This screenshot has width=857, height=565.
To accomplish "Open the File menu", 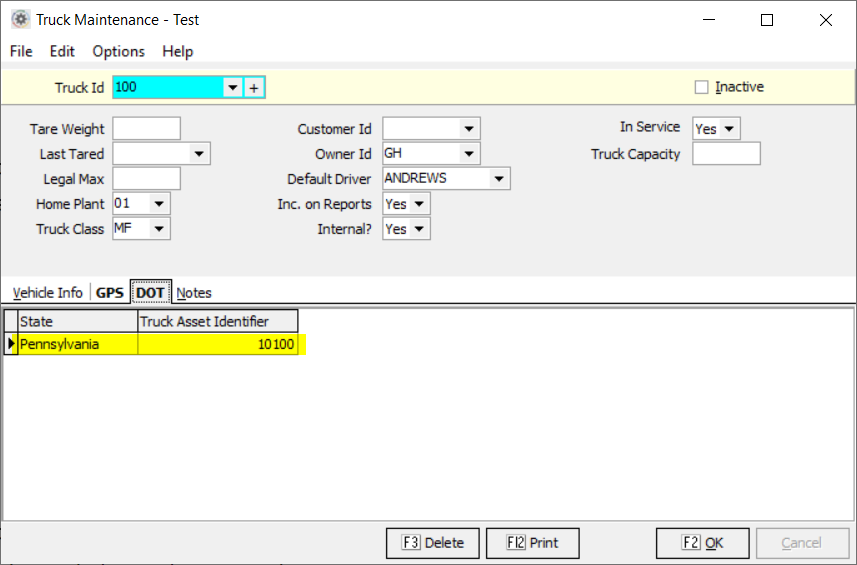I will pos(21,51).
